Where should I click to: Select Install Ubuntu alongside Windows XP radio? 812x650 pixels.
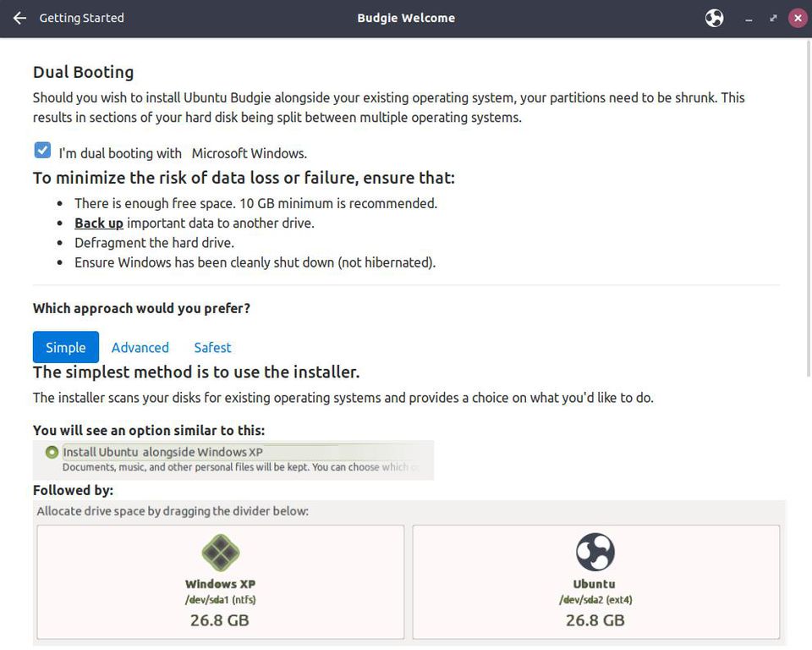52,452
